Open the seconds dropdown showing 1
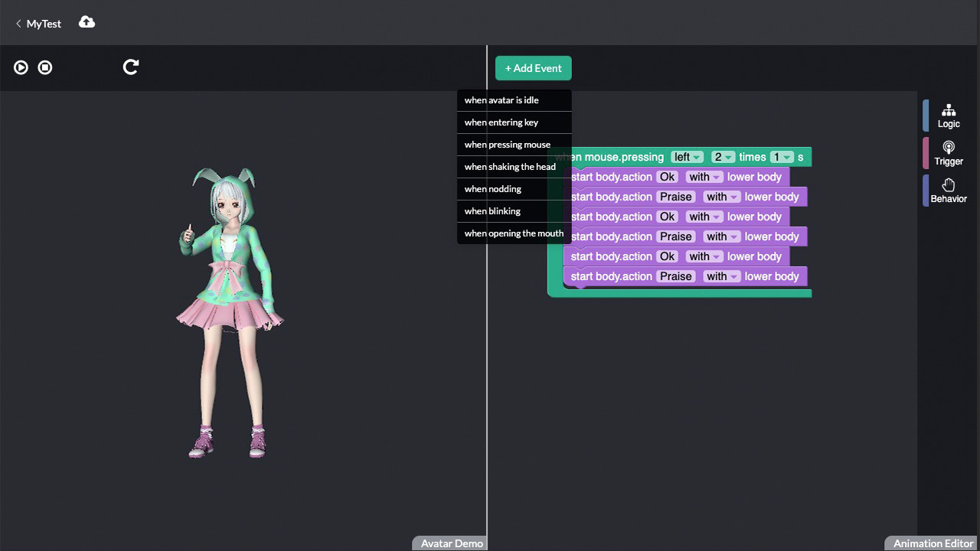The image size is (980, 551). pos(782,157)
